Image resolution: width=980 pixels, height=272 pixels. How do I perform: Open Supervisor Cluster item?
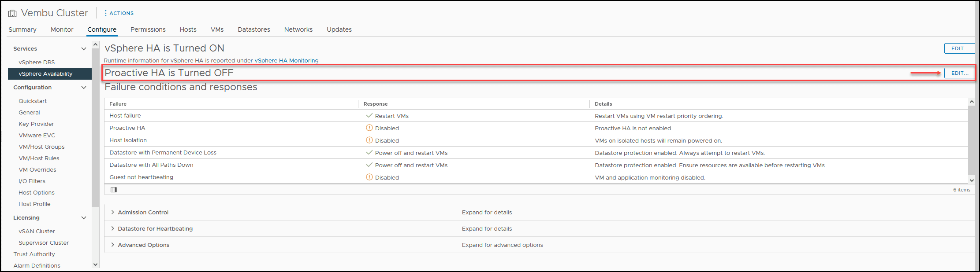44,243
